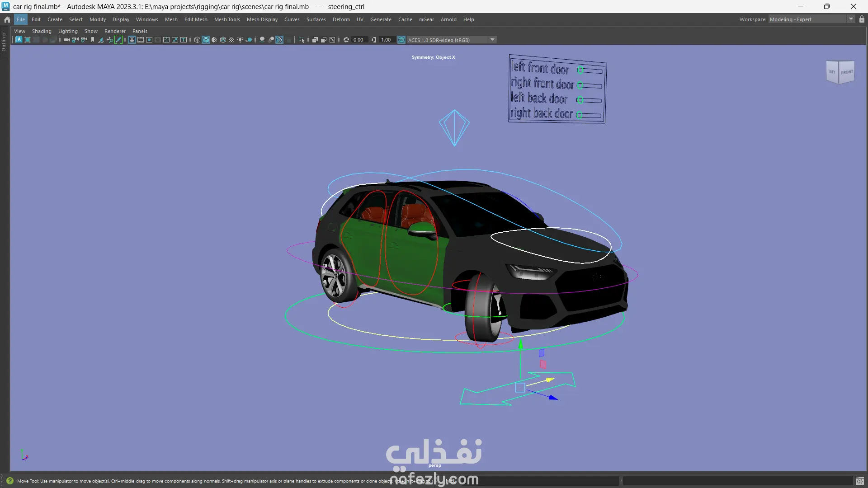
Task: Open the Deform menu
Action: click(341, 19)
